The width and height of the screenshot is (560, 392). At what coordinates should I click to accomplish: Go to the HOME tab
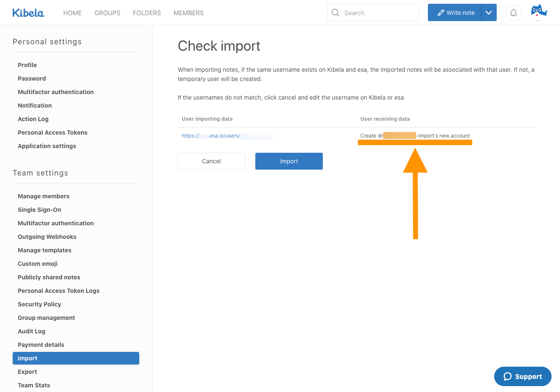pyautogui.click(x=73, y=13)
